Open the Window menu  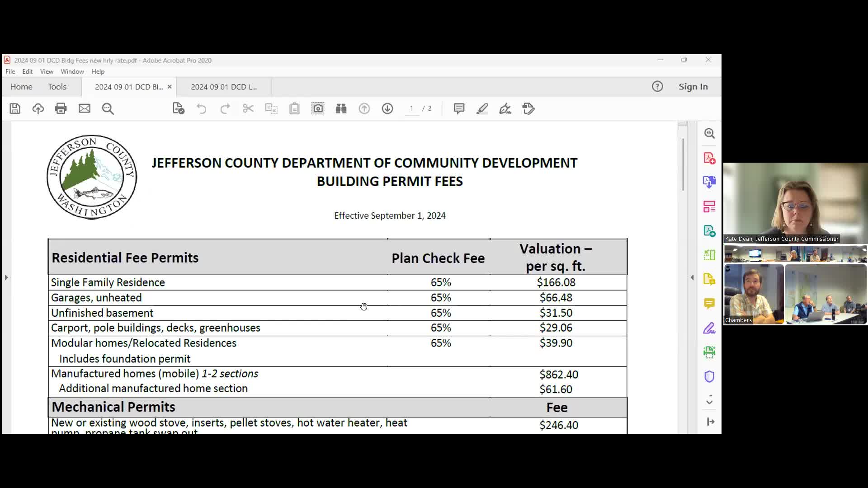(x=72, y=71)
